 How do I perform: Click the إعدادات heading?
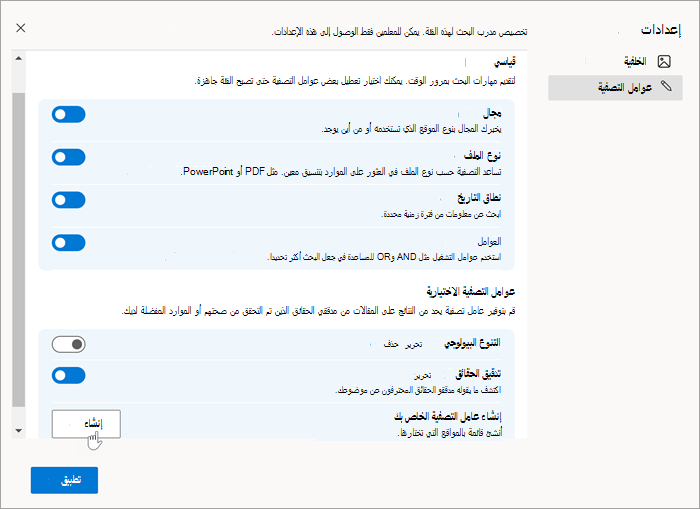coord(661,29)
